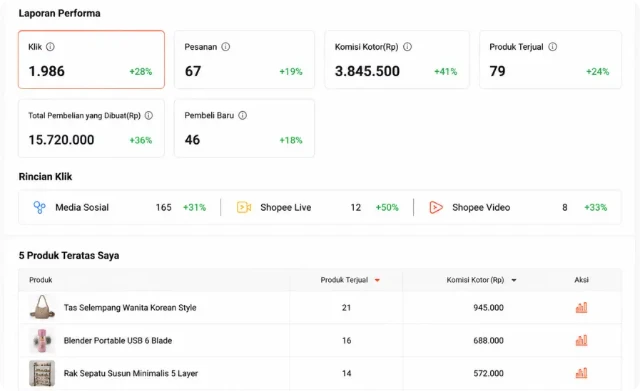This screenshot has width=640, height=391.
Task: Open Tas Selempang Wanita Korean Style product
Action: click(x=130, y=307)
